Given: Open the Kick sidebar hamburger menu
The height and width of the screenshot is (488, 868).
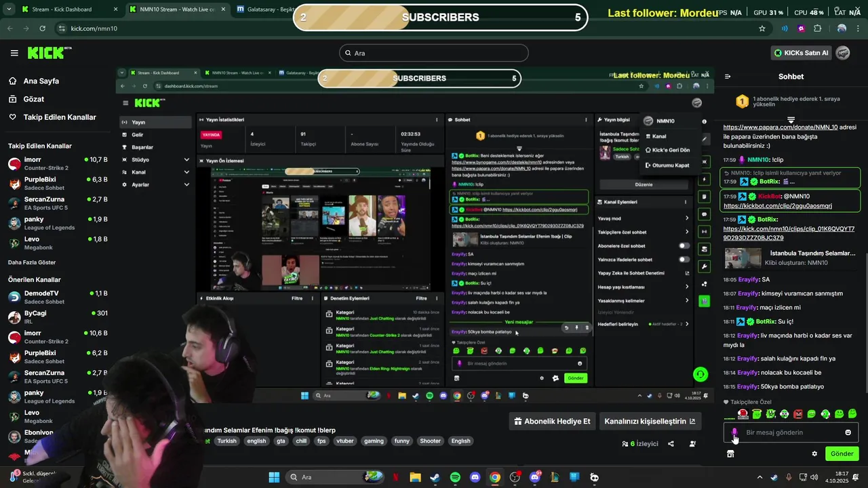Looking at the screenshot, I should coord(14,53).
